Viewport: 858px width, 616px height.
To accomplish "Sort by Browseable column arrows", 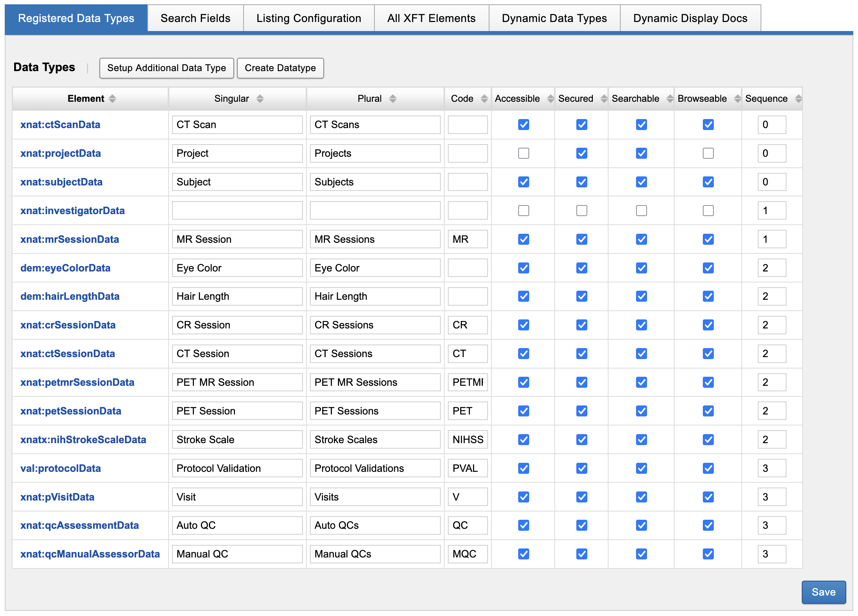I will [738, 99].
